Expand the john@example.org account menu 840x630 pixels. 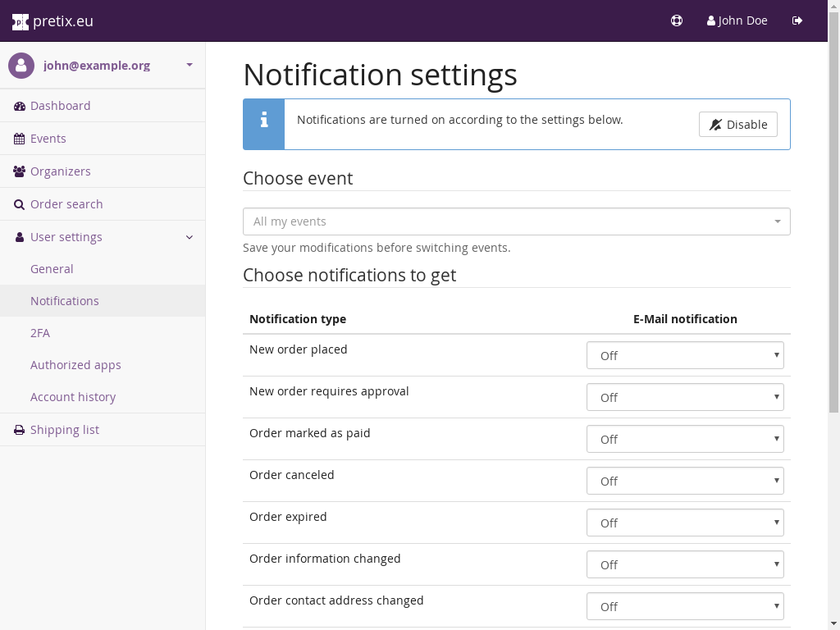coord(189,65)
